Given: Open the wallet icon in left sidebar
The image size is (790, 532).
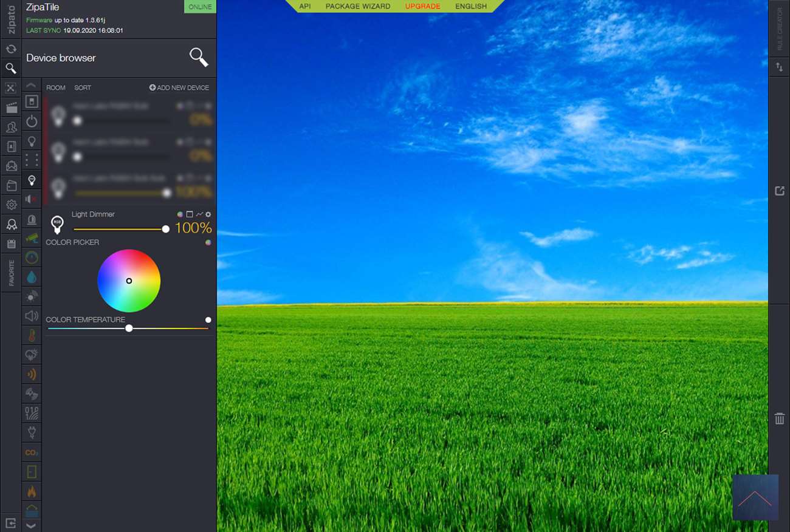Looking at the screenshot, I should tap(10, 185).
